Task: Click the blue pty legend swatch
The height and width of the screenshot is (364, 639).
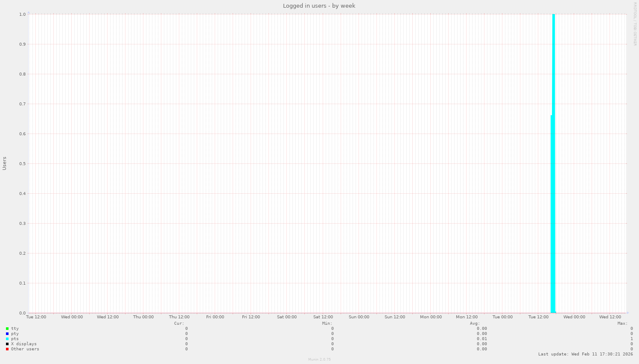Action: pyautogui.click(x=7, y=334)
